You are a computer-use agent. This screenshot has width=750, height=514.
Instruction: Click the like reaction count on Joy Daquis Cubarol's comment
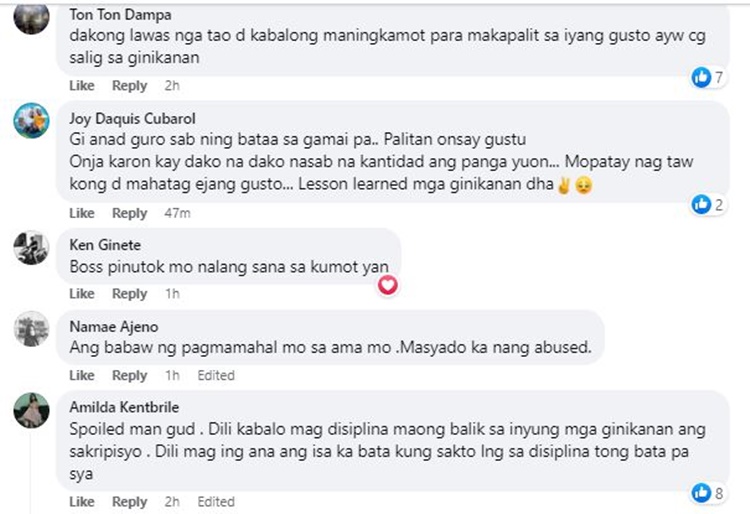tap(718, 205)
